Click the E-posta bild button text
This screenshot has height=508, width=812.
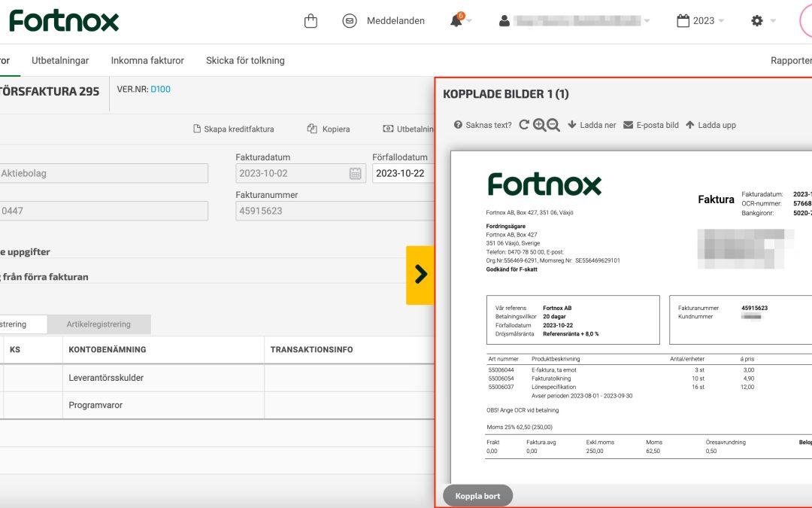(658, 125)
